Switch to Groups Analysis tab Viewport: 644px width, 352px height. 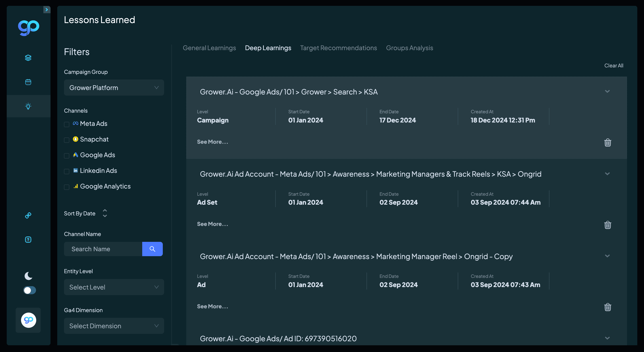click(409, 48)
